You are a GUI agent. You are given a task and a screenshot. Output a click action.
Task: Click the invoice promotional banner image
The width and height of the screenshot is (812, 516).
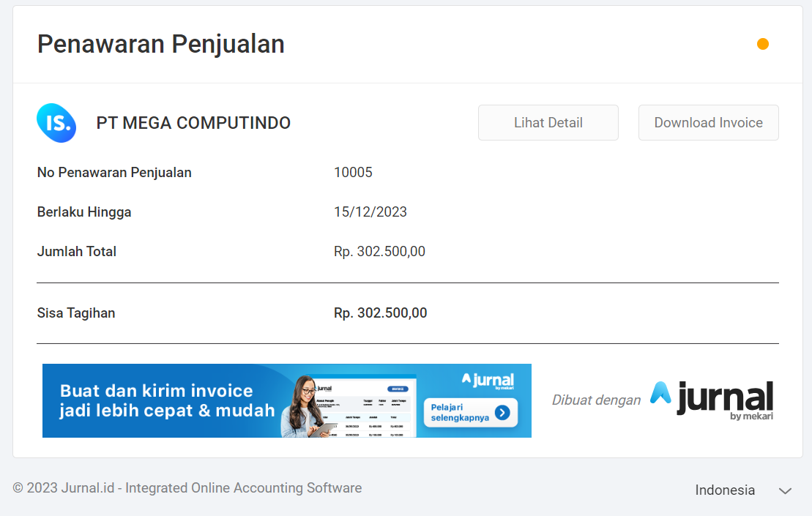(286, 400)
